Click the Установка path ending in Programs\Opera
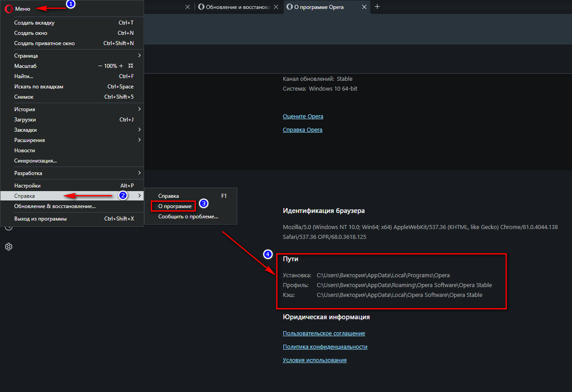This screenshot has width=572, height=392. coord(383,275)
